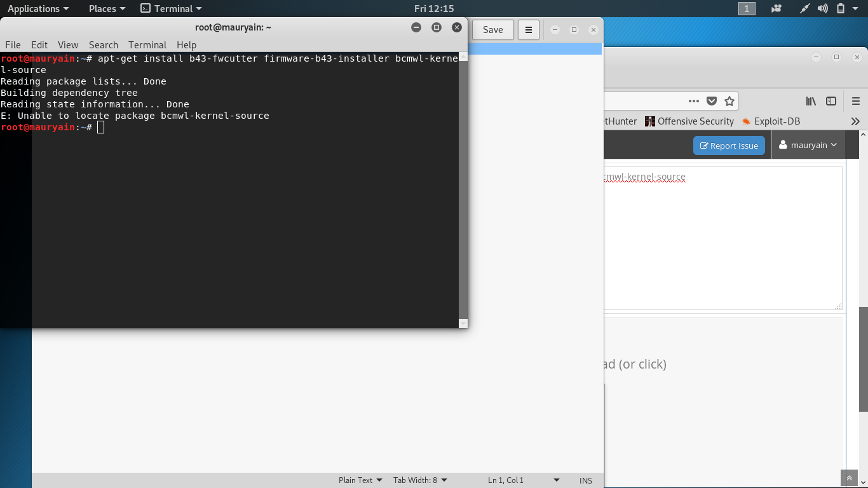The image size is (868, 488).
Task: Click the terminal vertical scrollbar
Action: (463, 191)
